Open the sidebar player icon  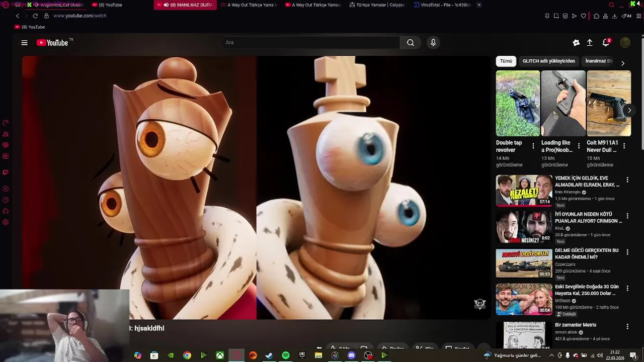[x=6, y=189]
